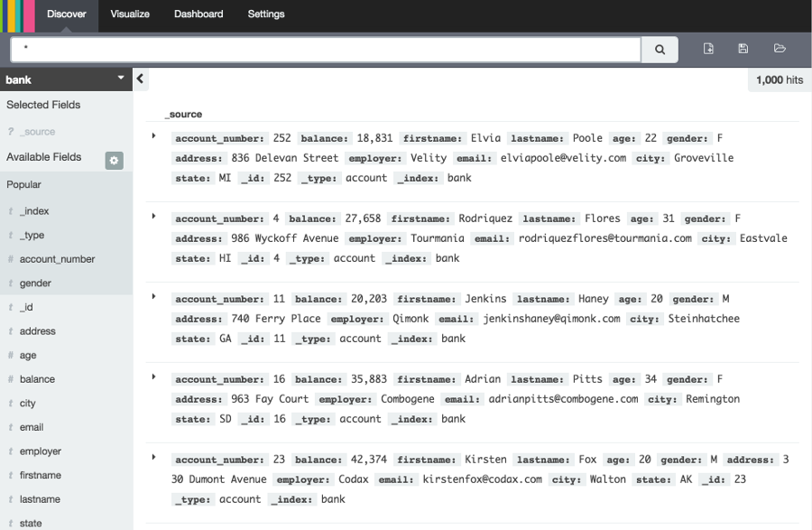Switch to the Visualize tab
Screen dimensions: 812x530
(x=130, y=14)
